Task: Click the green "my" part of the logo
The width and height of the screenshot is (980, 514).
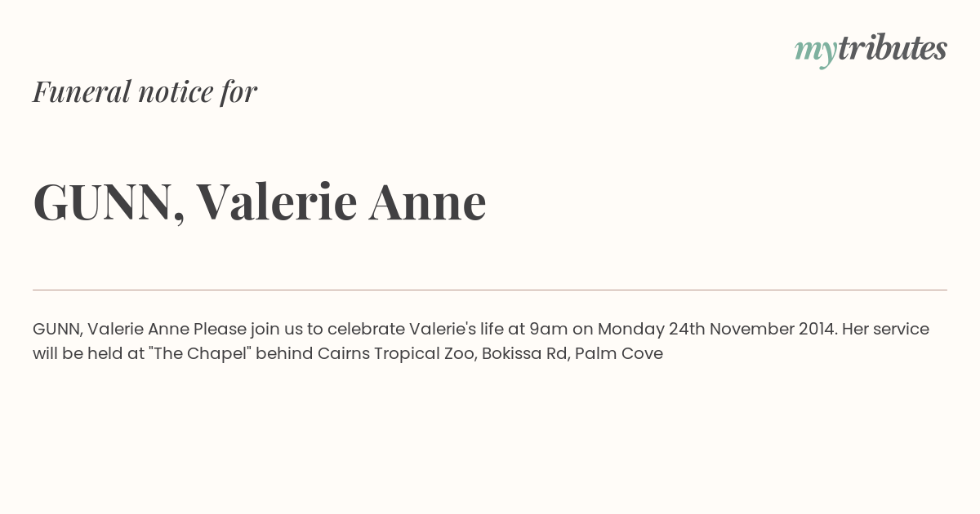Action: coord(815,51)
